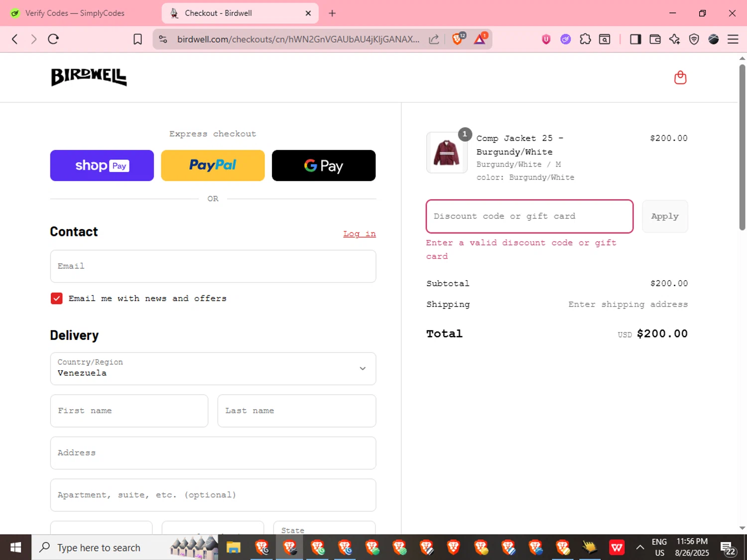Open the taskbar clock and calendar

692,548
